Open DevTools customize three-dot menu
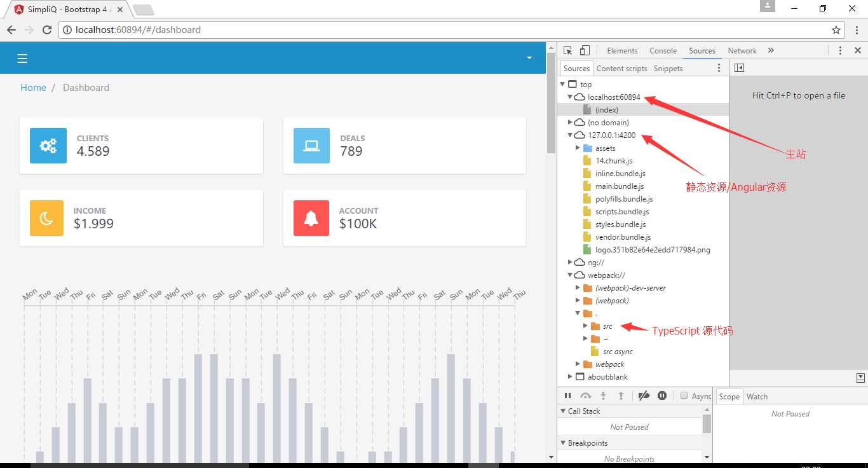868x468 pixels. 840,51
